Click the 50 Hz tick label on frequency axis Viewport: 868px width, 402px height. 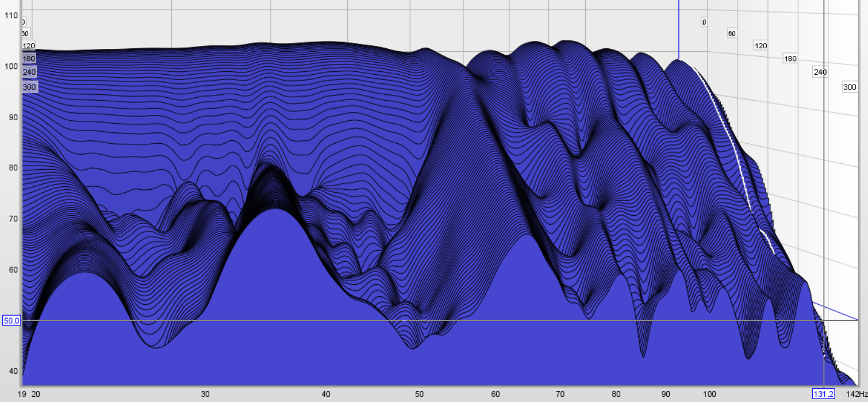coord(419,394)
